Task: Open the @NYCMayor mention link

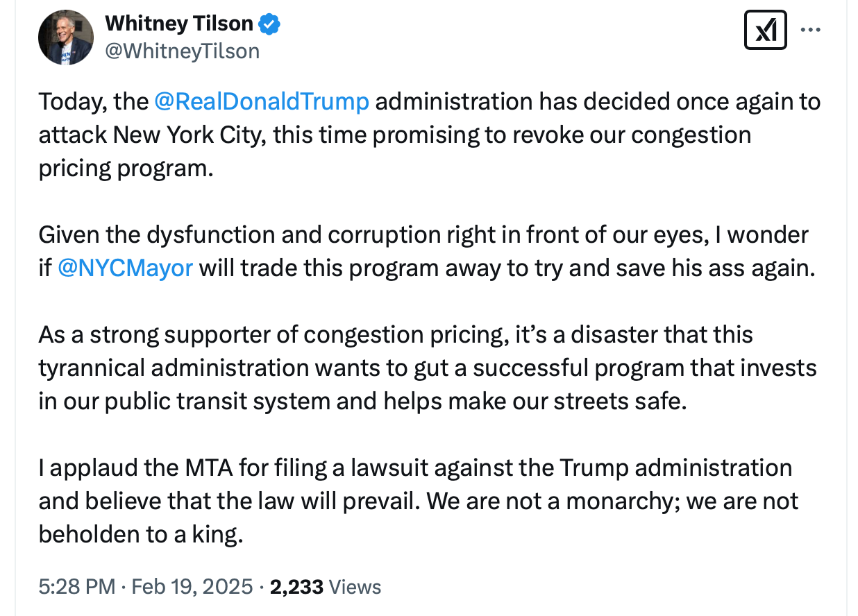Action: tap(125, 268)
